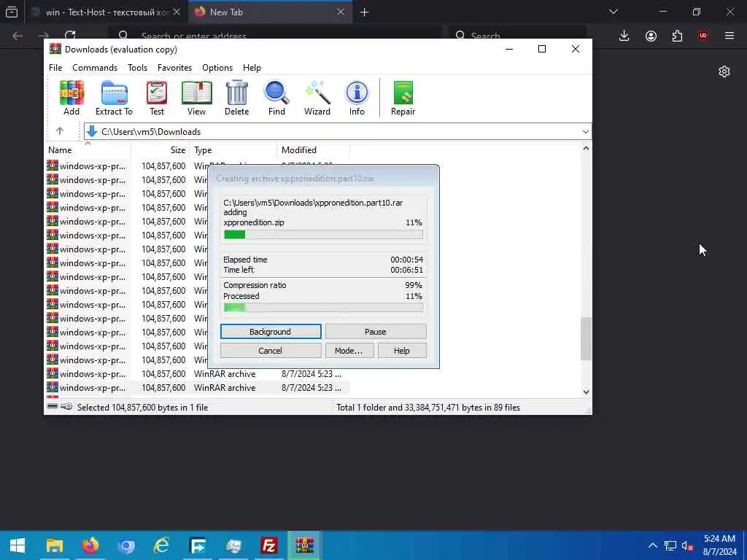
Task: Open Firefox hamburger application menu
Action: [729, 36]
